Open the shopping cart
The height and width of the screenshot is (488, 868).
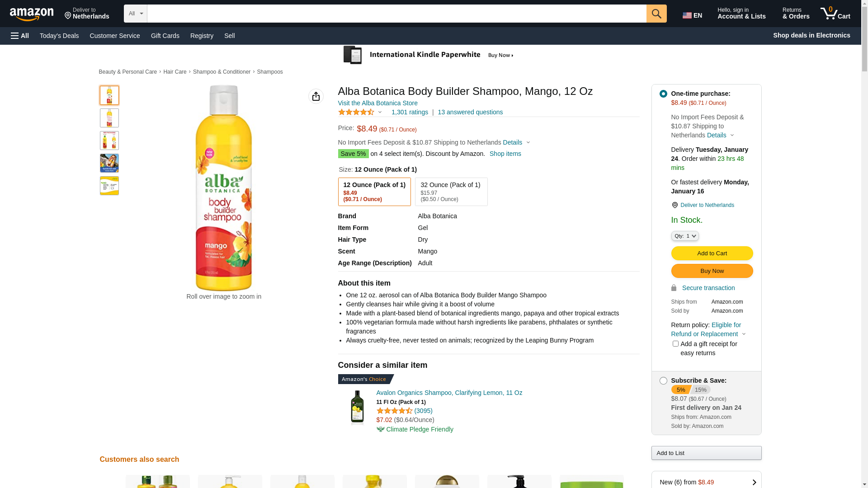(835, 14)
